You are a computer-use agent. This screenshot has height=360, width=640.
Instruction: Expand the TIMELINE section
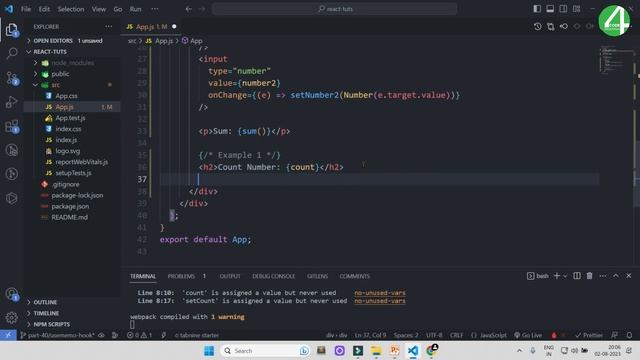click(46, 313)
